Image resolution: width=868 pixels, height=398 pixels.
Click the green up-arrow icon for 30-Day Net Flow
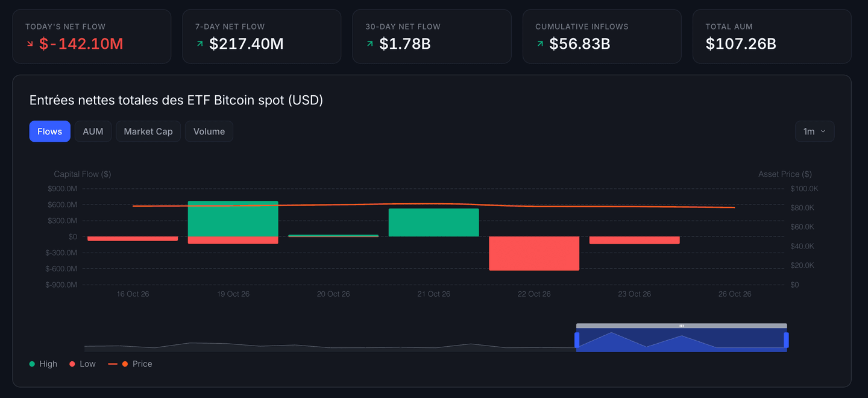coord(370,44)
